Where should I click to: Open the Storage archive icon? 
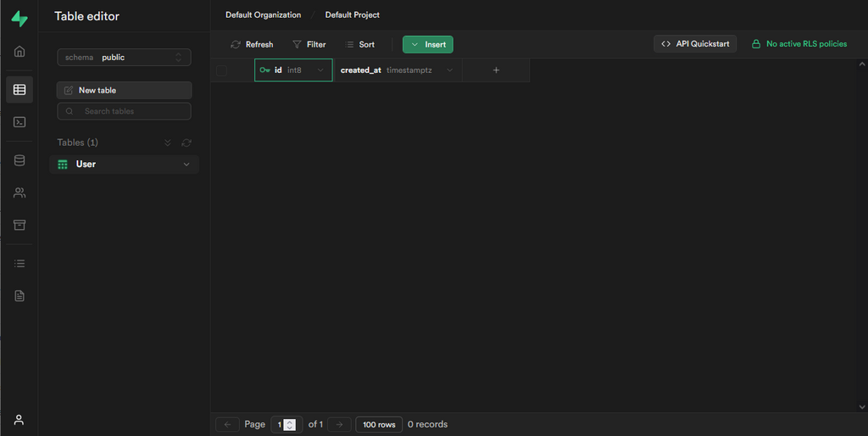(x=19, y=225)
